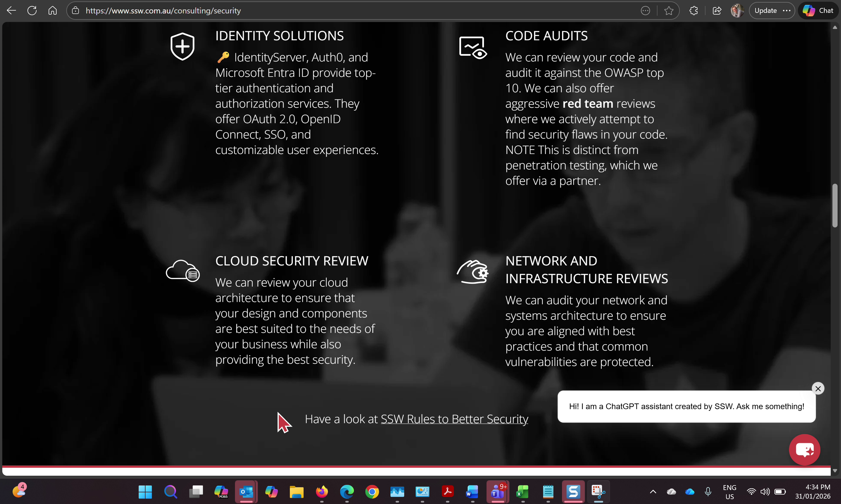The height and width of the screenshot is (504, 841).
Task: Follow the SSW Rules to Better Security link
Action: (x=454, y=419)
